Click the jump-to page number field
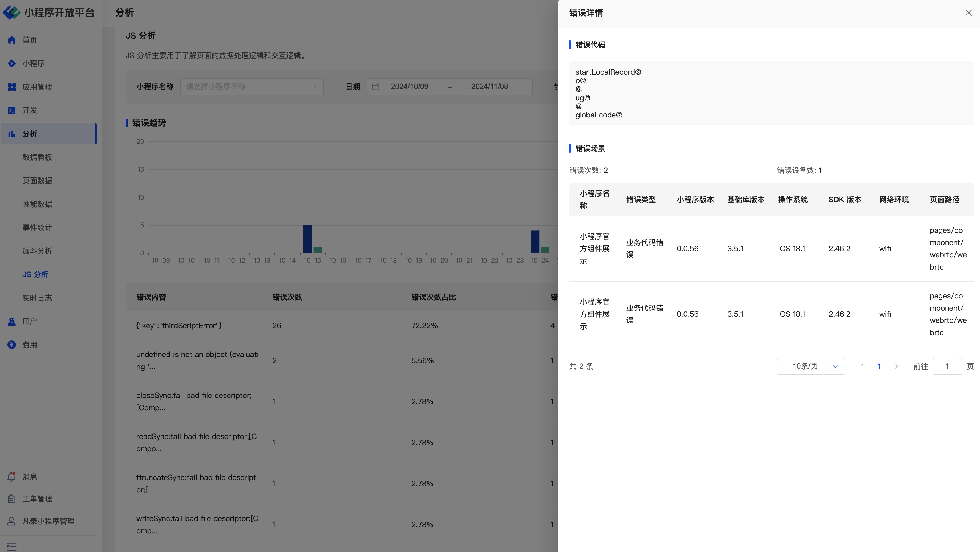Viewport: 980px width, 552px height. pos(947,366)
